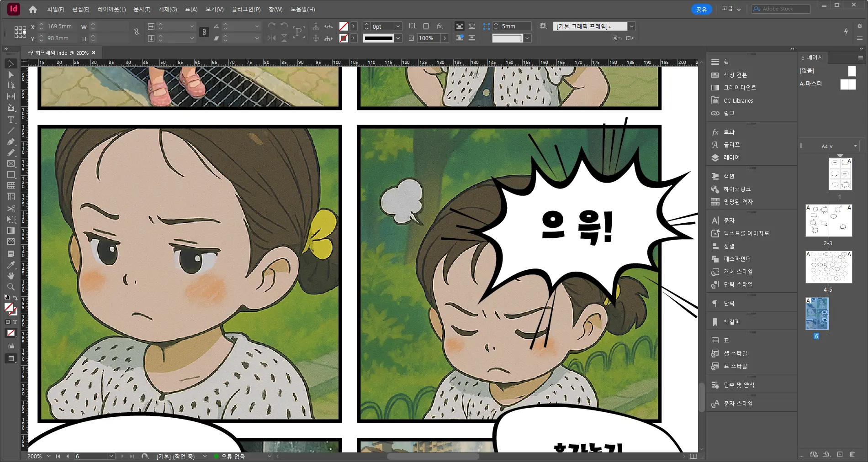Select the Pen tool

coord(11,142)
